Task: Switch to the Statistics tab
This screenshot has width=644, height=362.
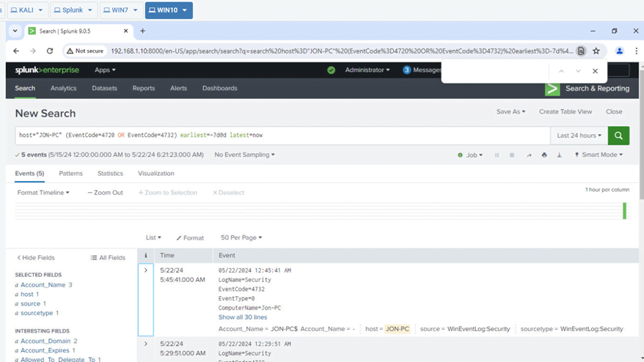Action: tap(110, 174)
